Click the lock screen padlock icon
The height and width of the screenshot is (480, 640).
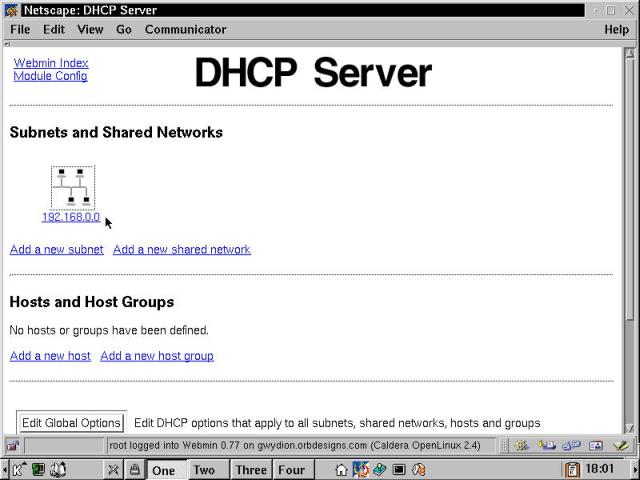pos(133,469)
